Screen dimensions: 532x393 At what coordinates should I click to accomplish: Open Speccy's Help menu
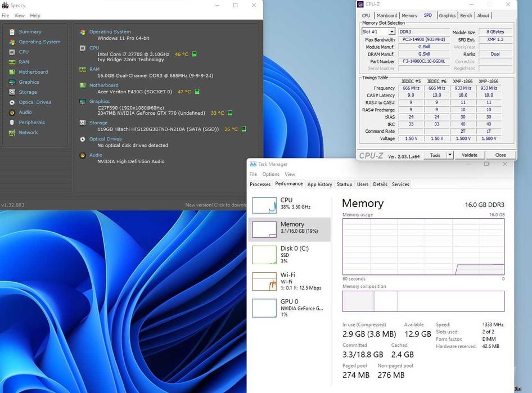coord(35,16)
